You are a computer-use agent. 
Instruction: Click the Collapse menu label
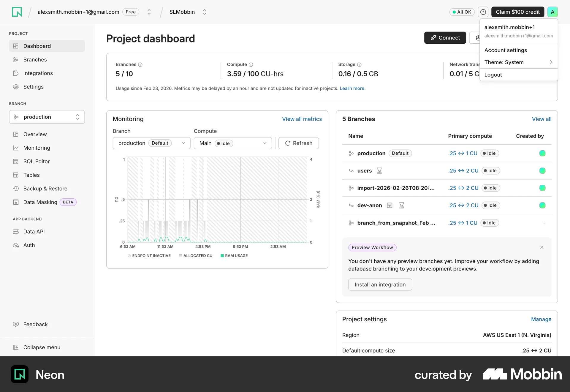(x=42, y=347)
